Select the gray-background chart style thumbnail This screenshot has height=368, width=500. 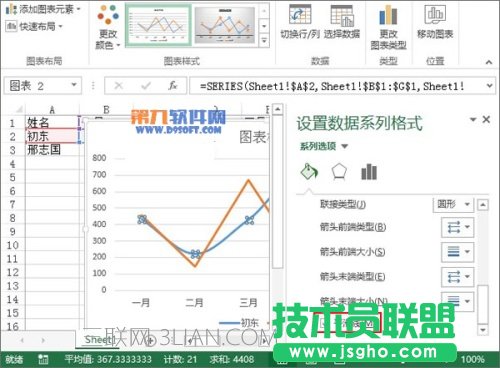[225, 25]
